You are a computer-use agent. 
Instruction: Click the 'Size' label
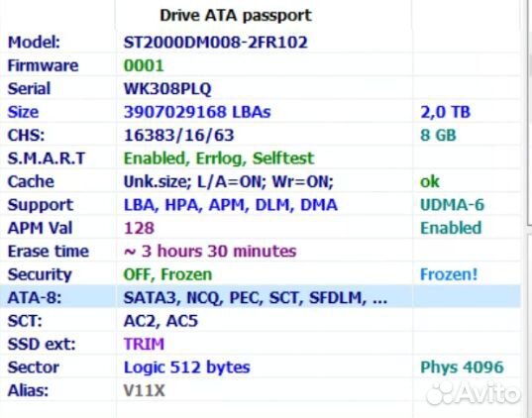23,112
